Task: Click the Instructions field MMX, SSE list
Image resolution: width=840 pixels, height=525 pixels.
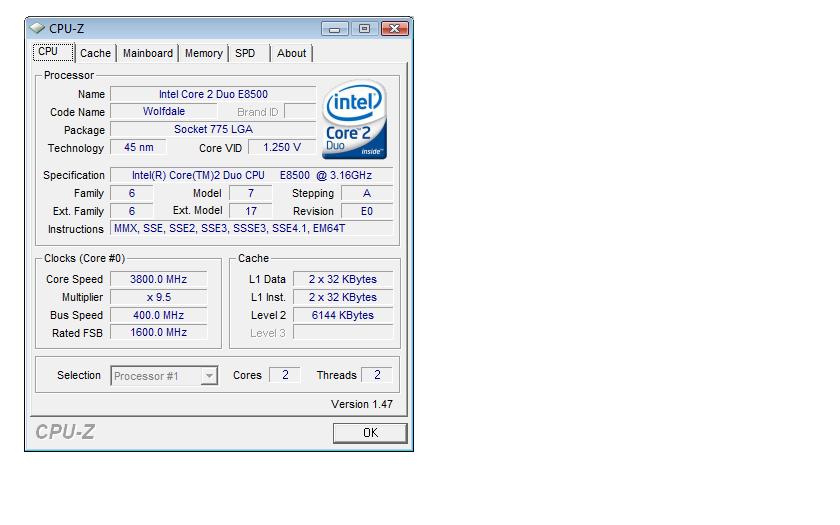Action: tap(252, 228)
